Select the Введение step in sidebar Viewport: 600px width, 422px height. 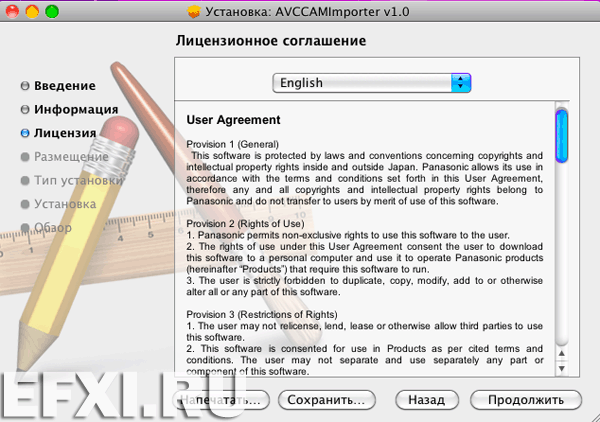tap(65, 86)
